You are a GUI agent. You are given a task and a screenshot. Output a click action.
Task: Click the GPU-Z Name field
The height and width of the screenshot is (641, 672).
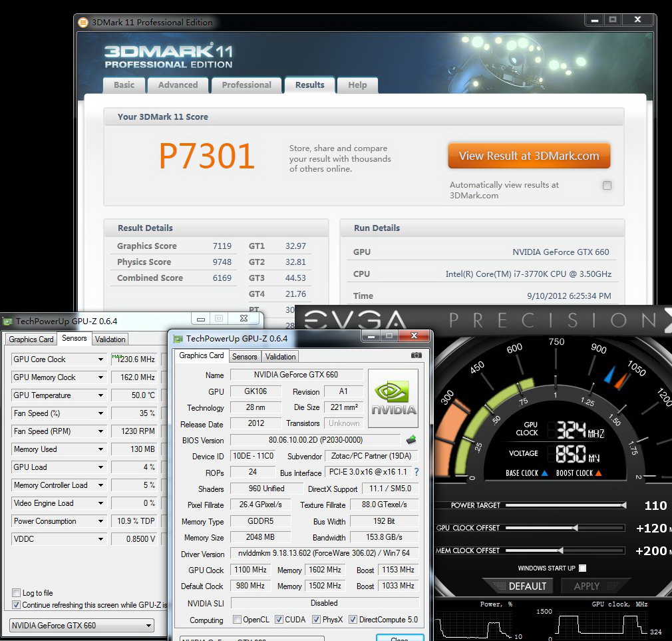pos(296,375)
